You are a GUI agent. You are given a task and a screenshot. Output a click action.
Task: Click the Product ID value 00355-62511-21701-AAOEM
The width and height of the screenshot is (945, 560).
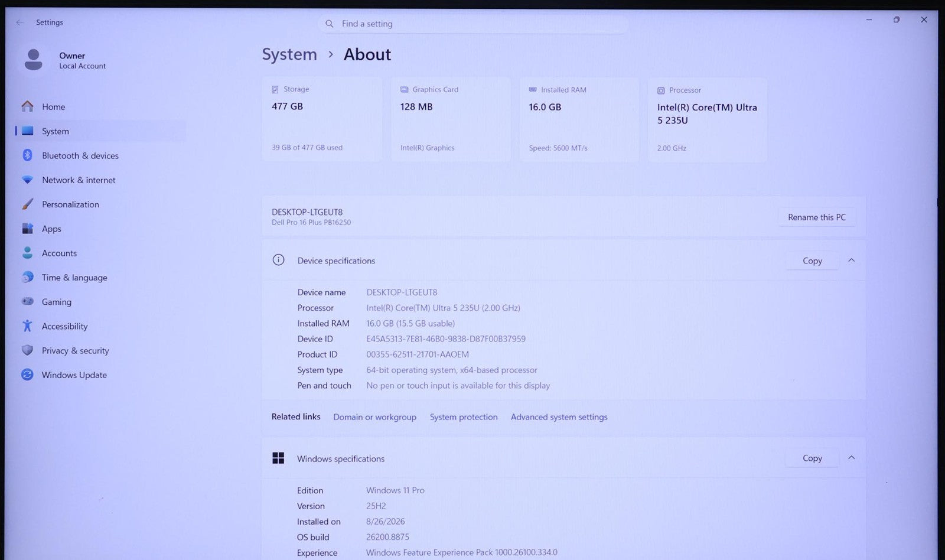(418, 354)
